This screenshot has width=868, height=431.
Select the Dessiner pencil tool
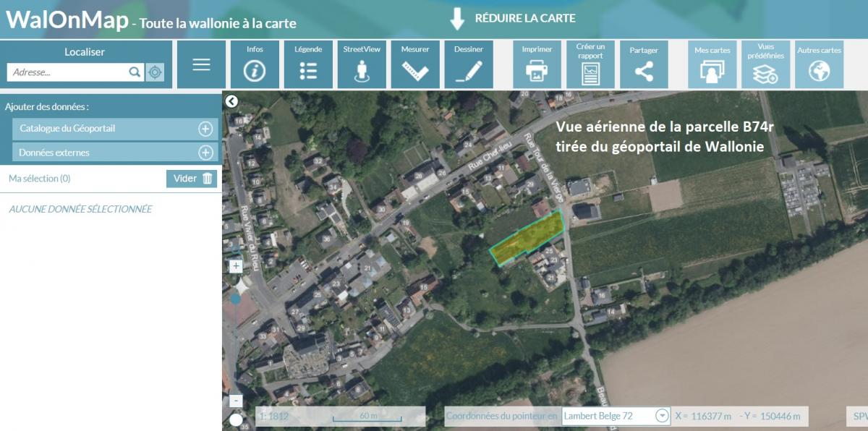coord(469,64)
